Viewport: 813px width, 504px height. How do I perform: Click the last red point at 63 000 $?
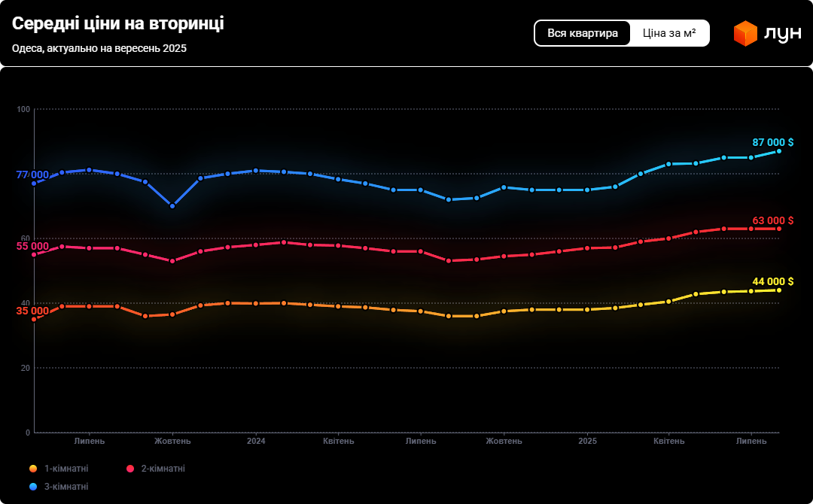click(x=779, y=229)
